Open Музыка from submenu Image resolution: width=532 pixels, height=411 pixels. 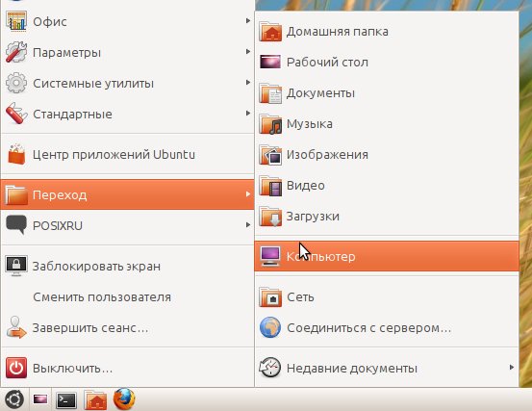[387, 124]
